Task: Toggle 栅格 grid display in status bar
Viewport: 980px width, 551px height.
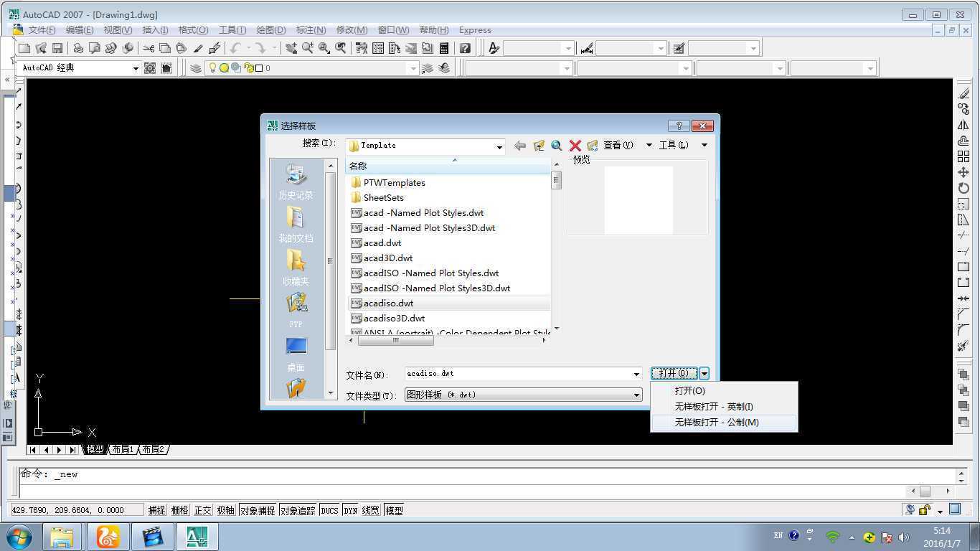Action: tap(179, 510)
